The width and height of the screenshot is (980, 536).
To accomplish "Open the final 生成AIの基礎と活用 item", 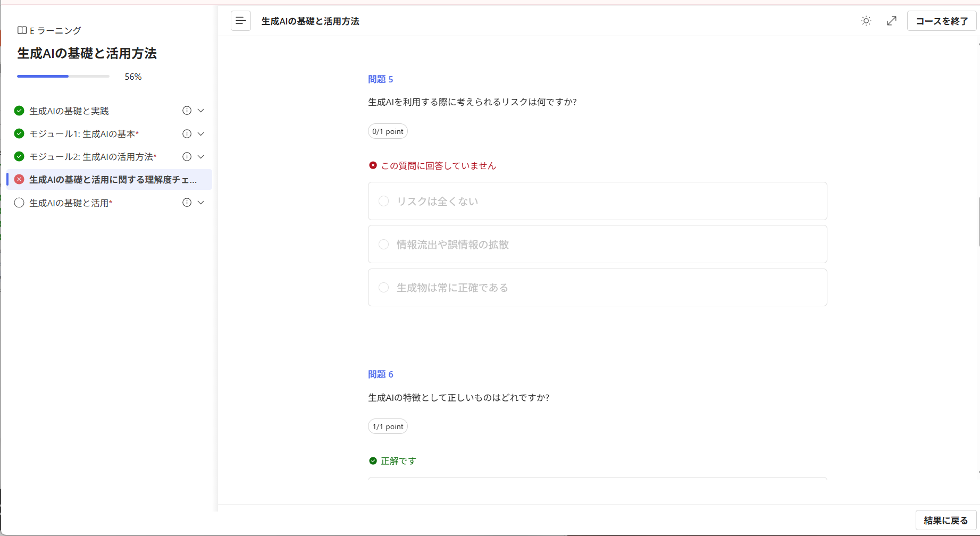I will point(71,203).
